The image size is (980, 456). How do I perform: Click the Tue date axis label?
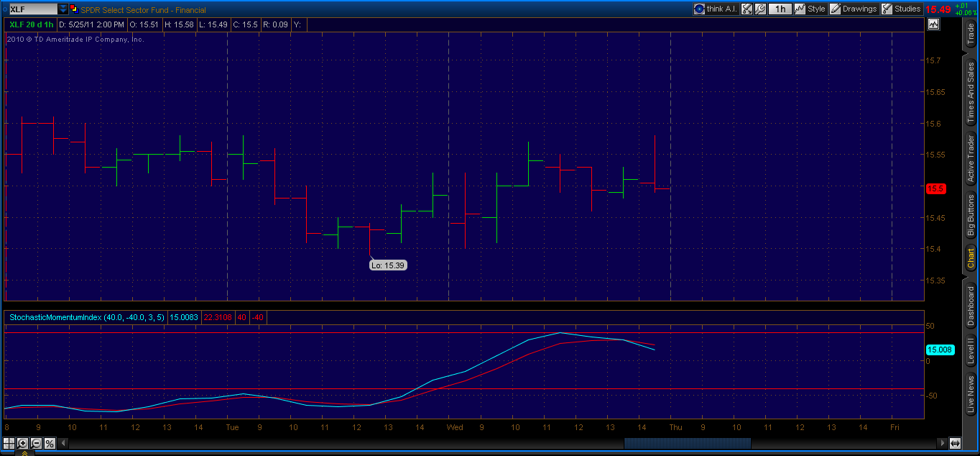233,427
